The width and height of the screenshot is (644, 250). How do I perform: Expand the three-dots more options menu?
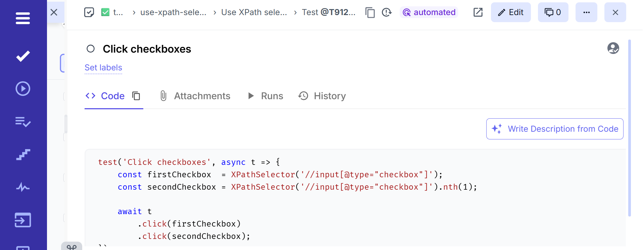(586, 12)
